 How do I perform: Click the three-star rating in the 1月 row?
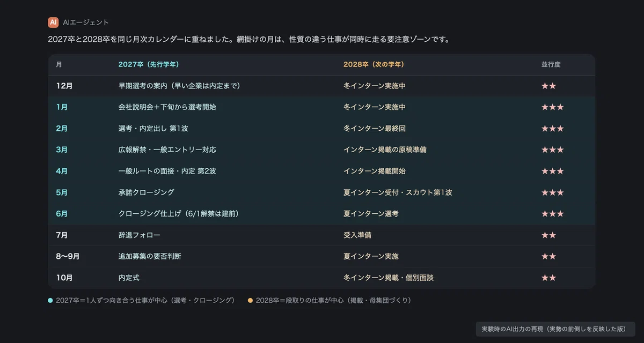(x=552, y=107)
